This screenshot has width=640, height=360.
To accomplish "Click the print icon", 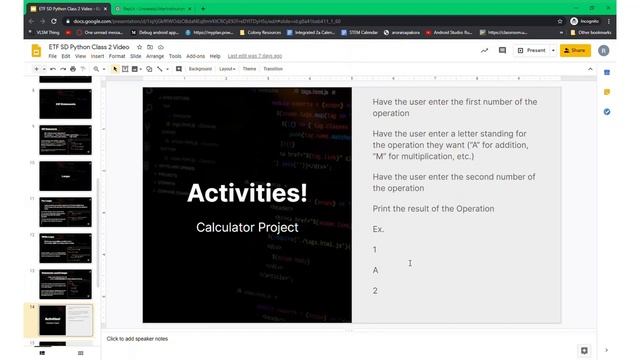I will point(73,69).
